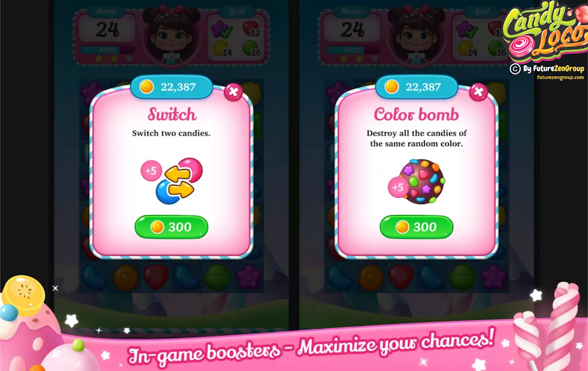Close the Switch booster popup

(233, 91)
